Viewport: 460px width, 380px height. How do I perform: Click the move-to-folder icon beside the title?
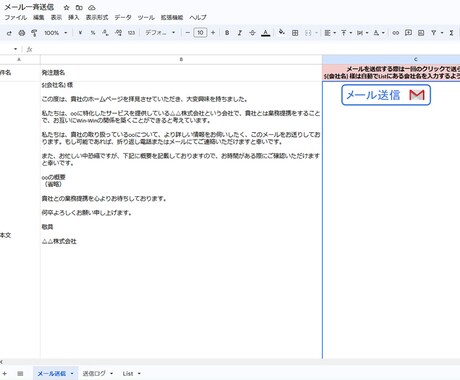click(79, 7)
